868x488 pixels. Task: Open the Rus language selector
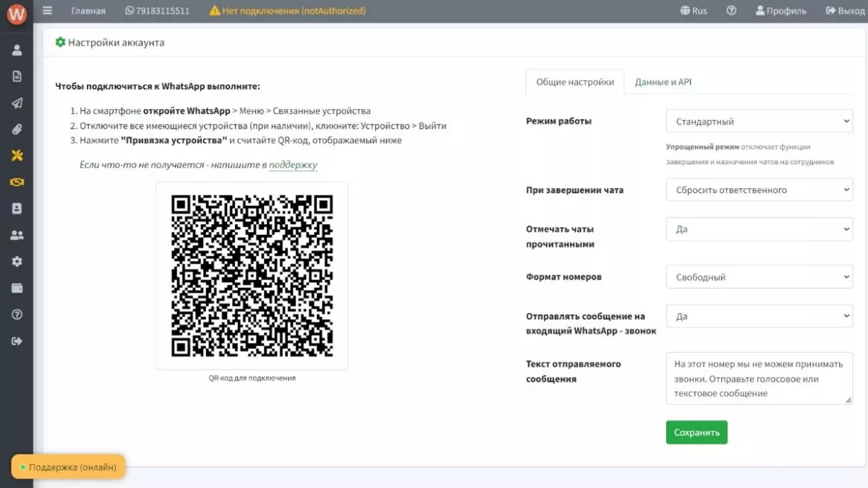pos(694,11)
